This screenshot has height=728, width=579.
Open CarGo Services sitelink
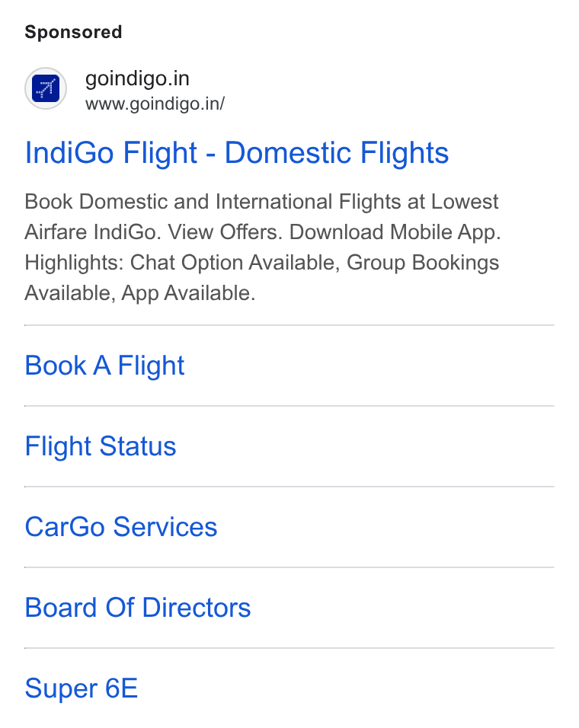click(x=120, y=527)
